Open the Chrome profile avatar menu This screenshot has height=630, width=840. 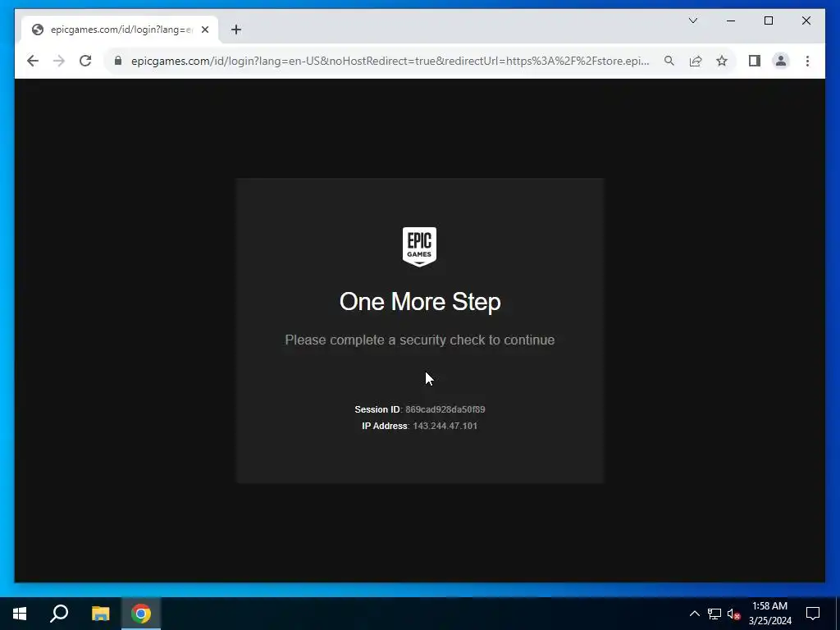click(x=781, y=61)
